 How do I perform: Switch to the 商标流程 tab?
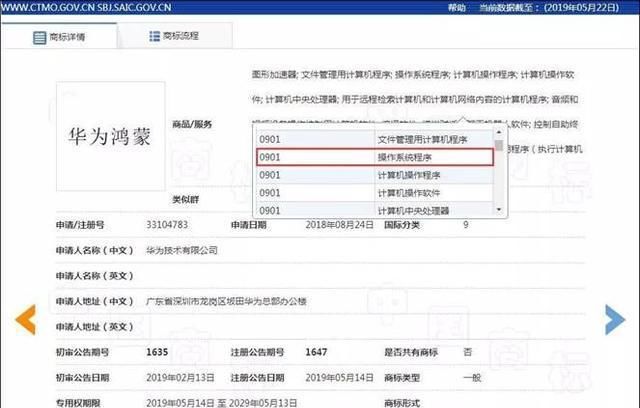(173, 37)
